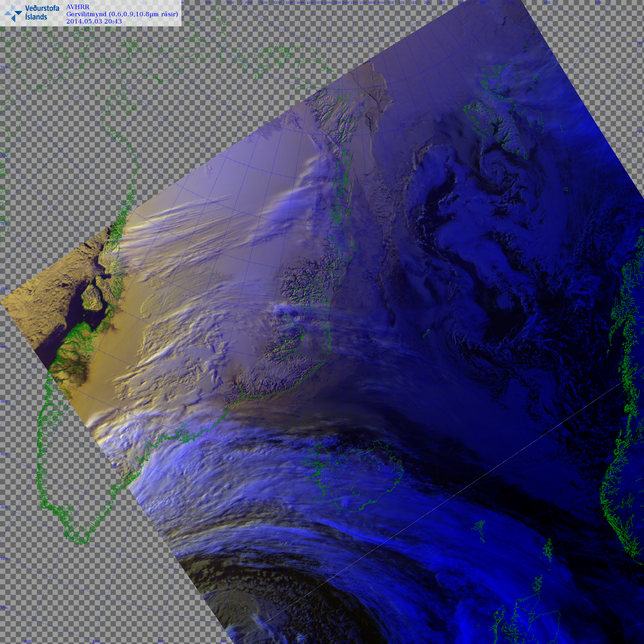Click the 70W longitude label at top
Viewport: 644px width, 644px height.
pyautogui.click(x=230, y=3)
